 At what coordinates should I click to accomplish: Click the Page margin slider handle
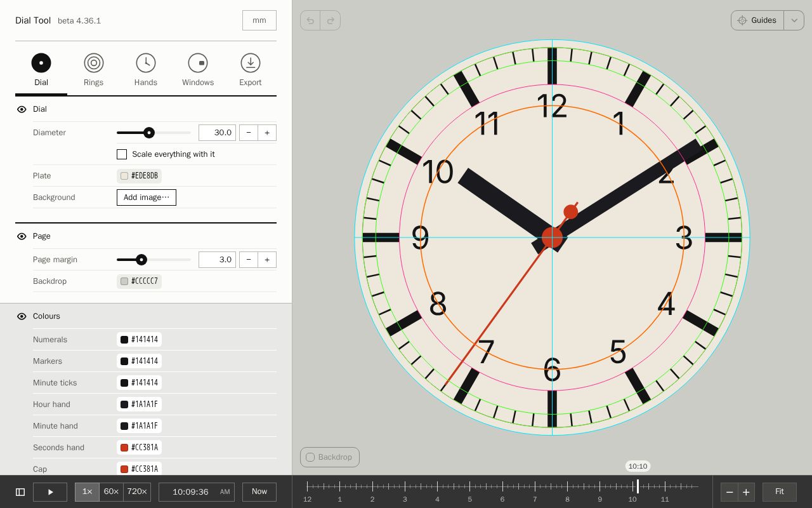point(141,260)
